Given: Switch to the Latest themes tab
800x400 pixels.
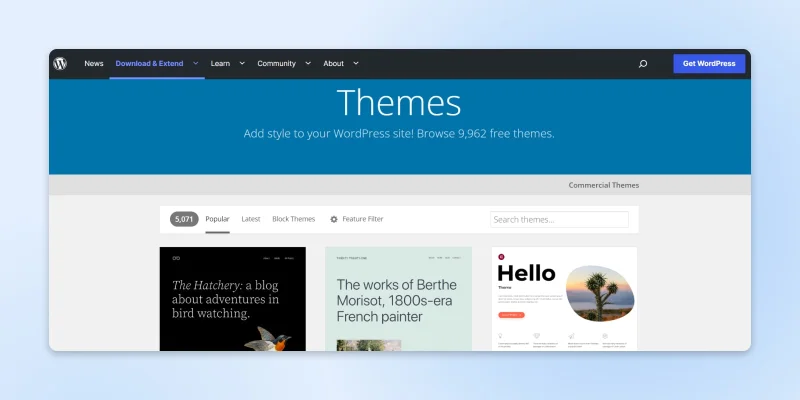Looking at the screenshot, I should point(251,219).
